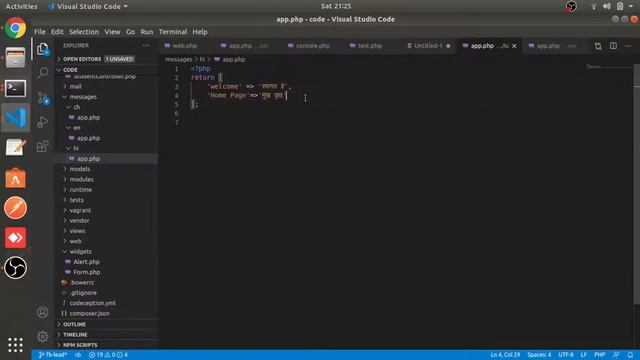
Task: Click the synchronize changes status icon
Action: point(78,355)
